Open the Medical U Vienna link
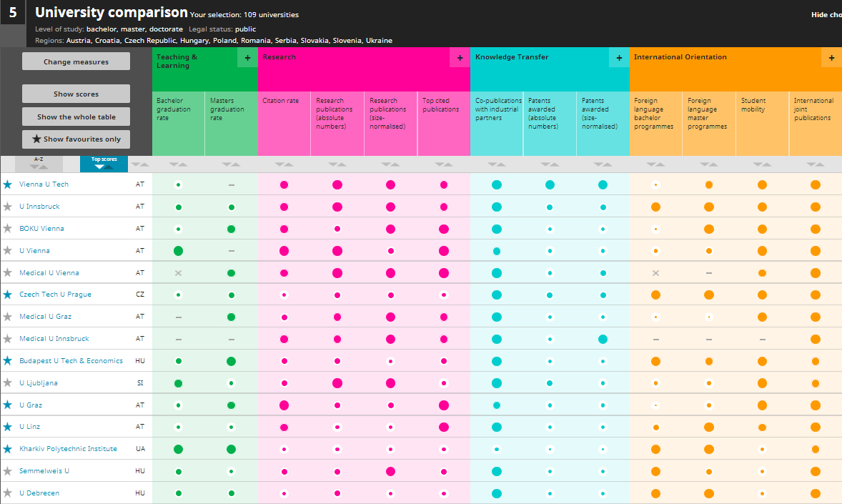This screenshot has width=842, height=504. [49, 272]
